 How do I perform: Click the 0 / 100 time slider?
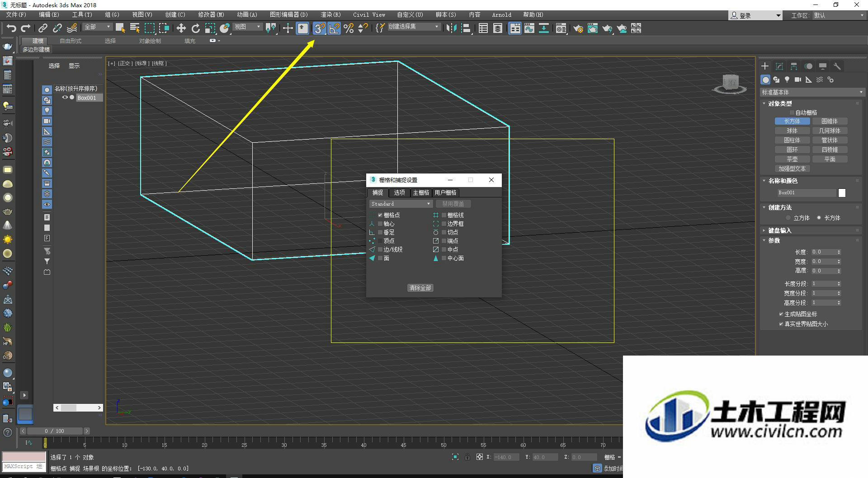click(55, 431)
